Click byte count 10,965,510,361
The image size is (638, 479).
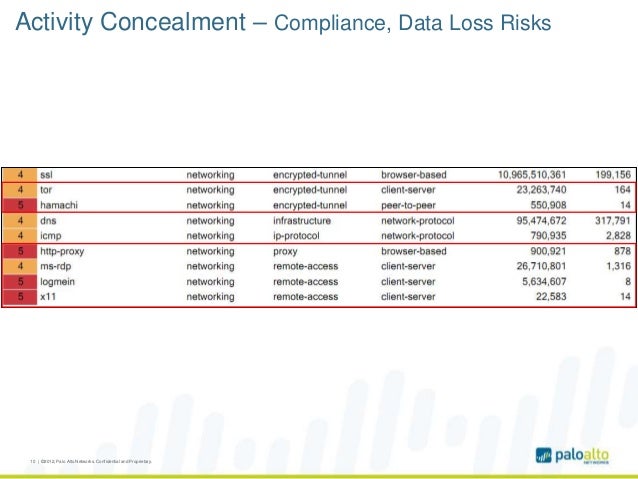point(532,175)
